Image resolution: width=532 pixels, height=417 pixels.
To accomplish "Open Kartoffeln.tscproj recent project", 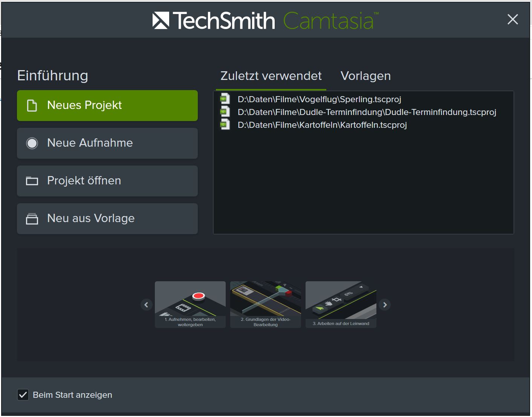I will pyautogui.click(x=322, y=125).
